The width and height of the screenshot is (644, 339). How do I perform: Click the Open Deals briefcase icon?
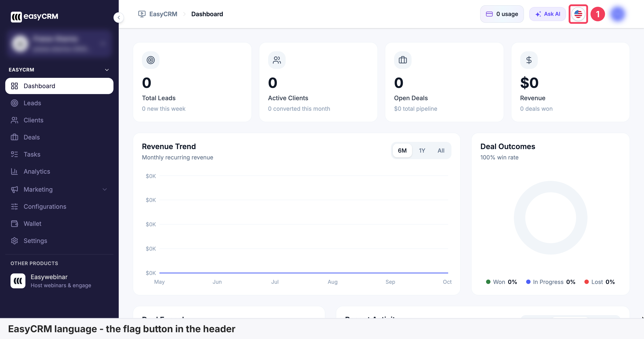pyautogui.click(x=403, y=60)
